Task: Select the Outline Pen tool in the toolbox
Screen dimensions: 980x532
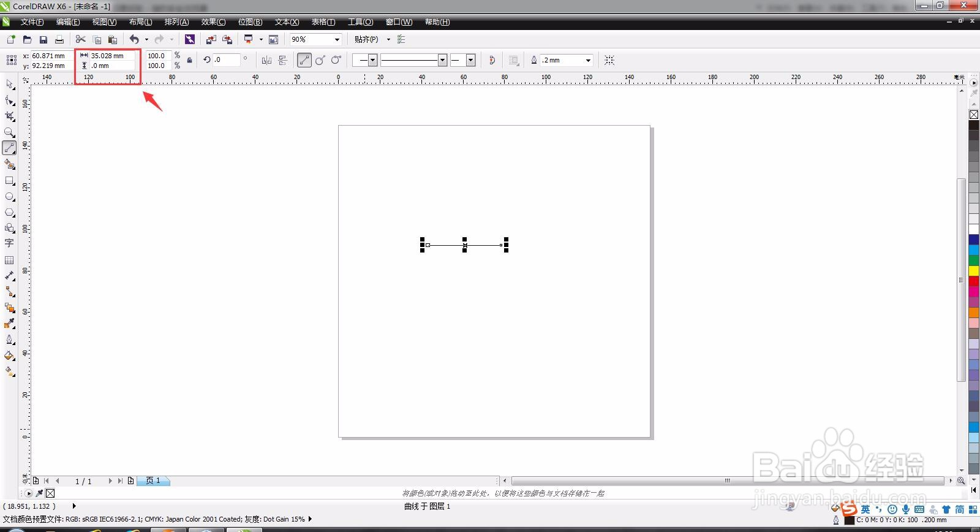Action: coord(9,340)
